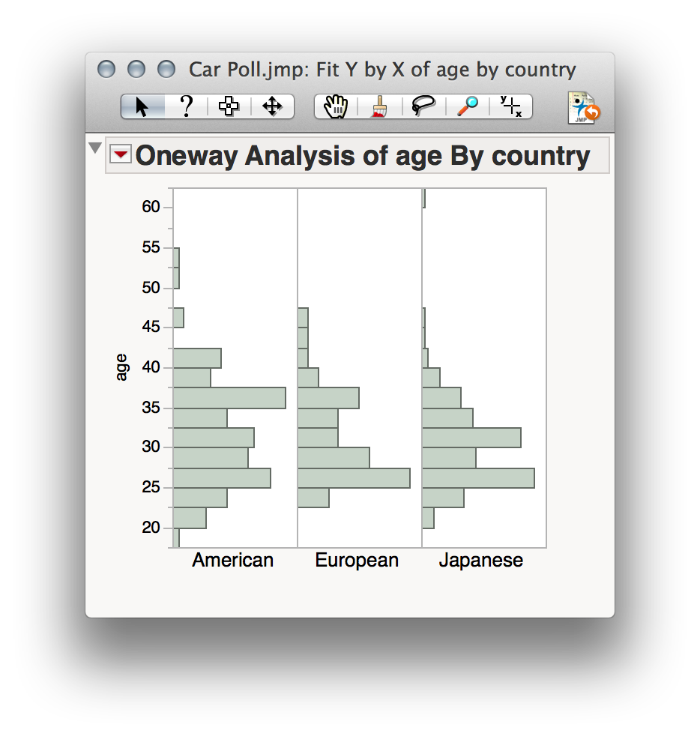Collapse the Oneway Analysis gray disclosure triangle
700x736 pixels.
[x=95, y=148]
